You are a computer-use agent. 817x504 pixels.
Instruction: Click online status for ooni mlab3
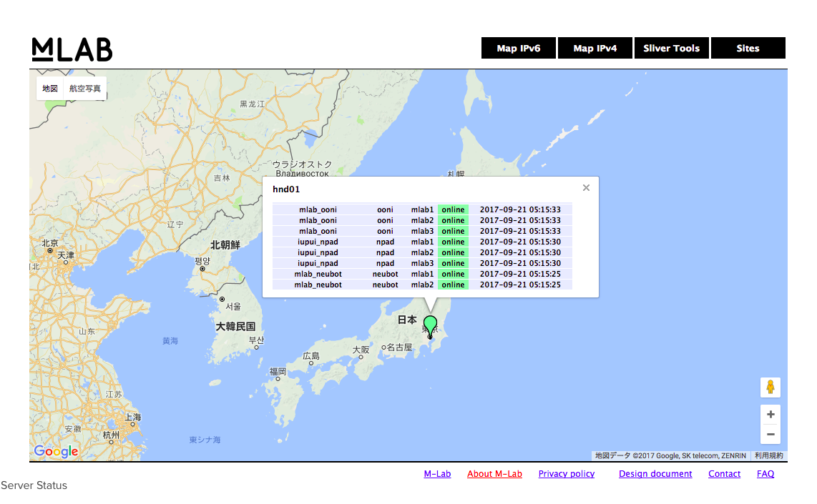coord(453,231)
